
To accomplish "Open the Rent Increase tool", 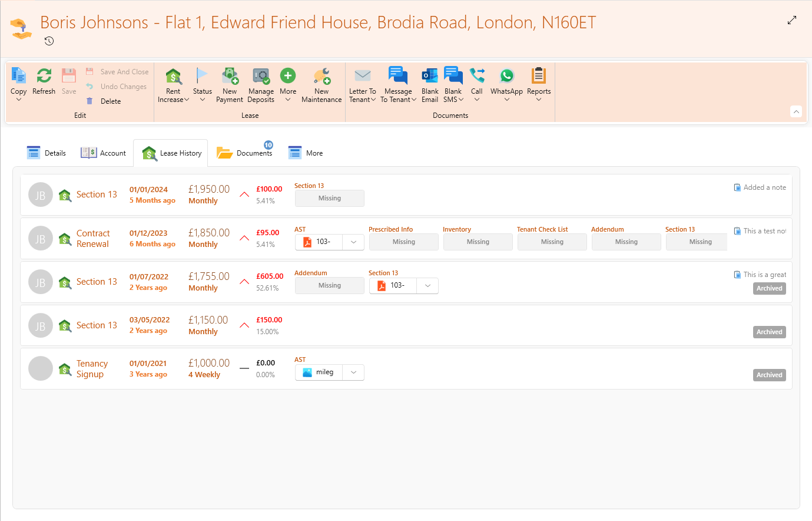I will (x=173, y=85).
